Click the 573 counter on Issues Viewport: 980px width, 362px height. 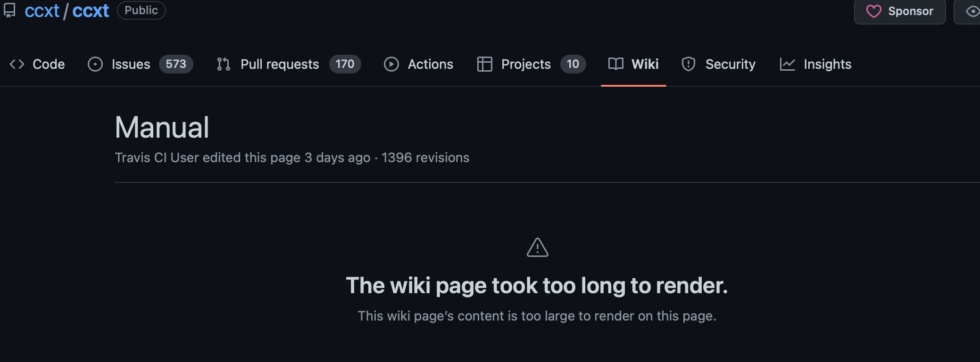pyautogui.click(x=175, y=64)
